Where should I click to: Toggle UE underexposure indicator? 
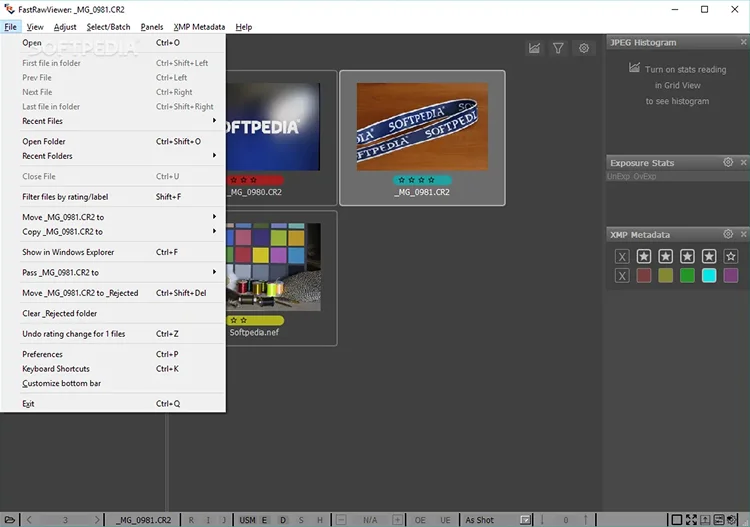(445, 520)
